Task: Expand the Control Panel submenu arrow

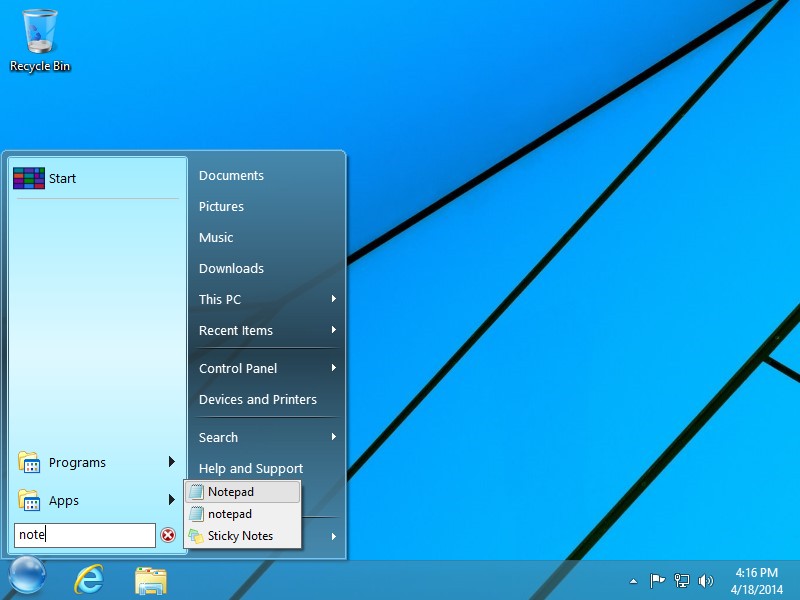Action: click(334, 367)
